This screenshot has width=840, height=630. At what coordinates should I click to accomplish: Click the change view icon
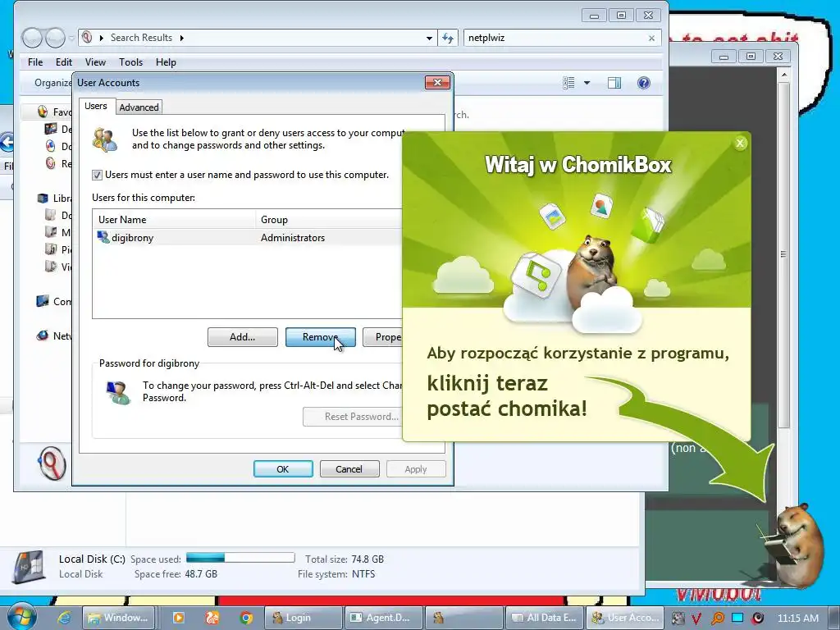click(569, 83)
